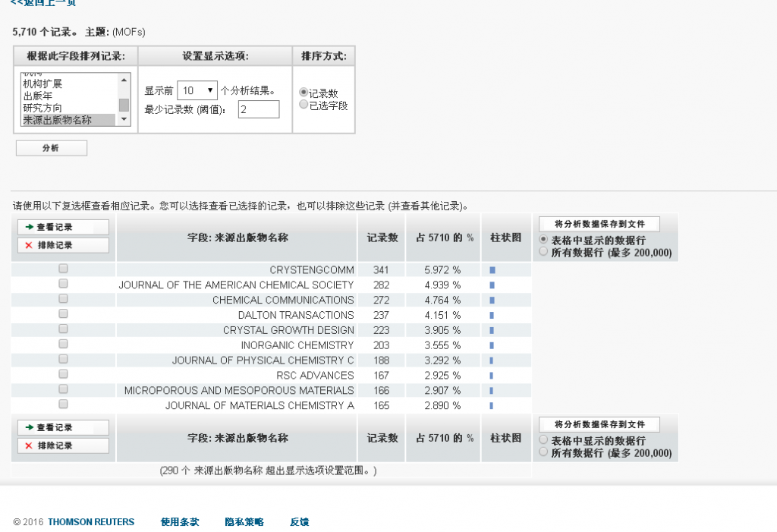Select top 所有数据行 (最多 200,000) radio option
Viewport: 777px width, 532px height.
pyautogui.click(x=543, y=251)
